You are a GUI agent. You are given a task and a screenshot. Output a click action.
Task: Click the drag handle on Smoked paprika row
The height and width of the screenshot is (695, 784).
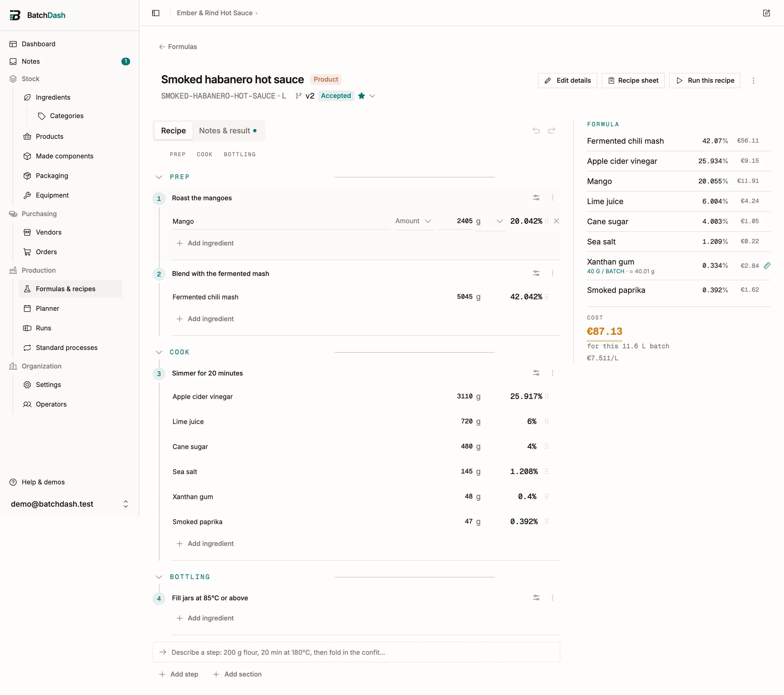point(547,521)
